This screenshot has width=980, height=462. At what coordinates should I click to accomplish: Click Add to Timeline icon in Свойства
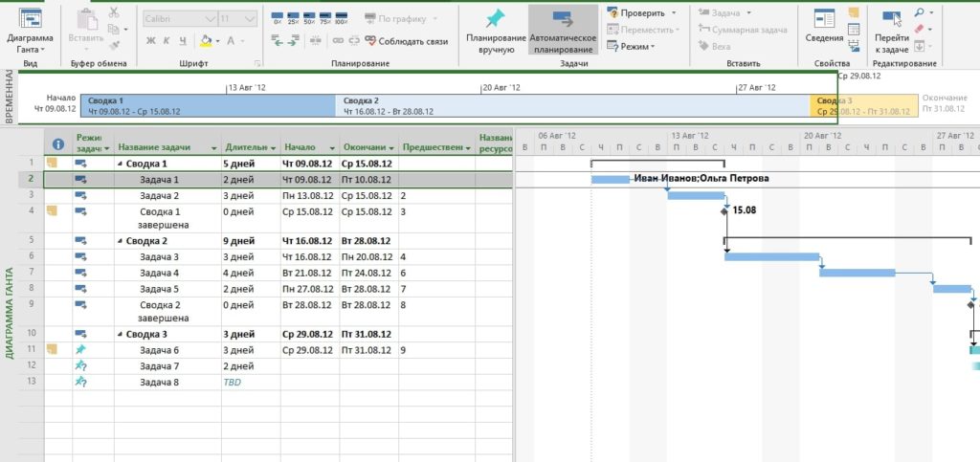854,46
